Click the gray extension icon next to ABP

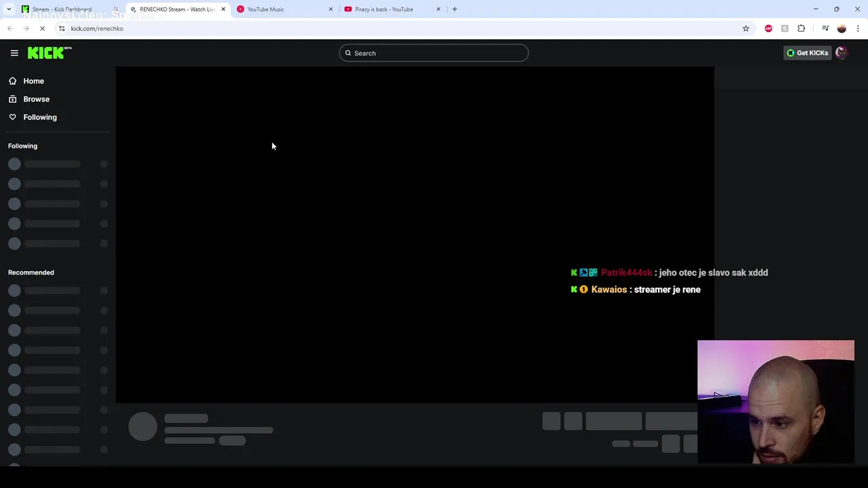pos(785,28)
